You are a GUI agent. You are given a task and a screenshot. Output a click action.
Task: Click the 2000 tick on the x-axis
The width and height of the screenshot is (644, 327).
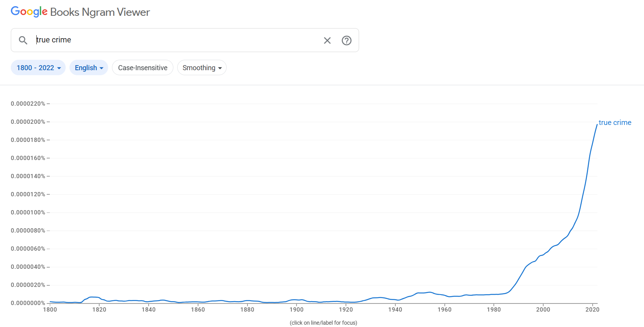coord(543,309)
